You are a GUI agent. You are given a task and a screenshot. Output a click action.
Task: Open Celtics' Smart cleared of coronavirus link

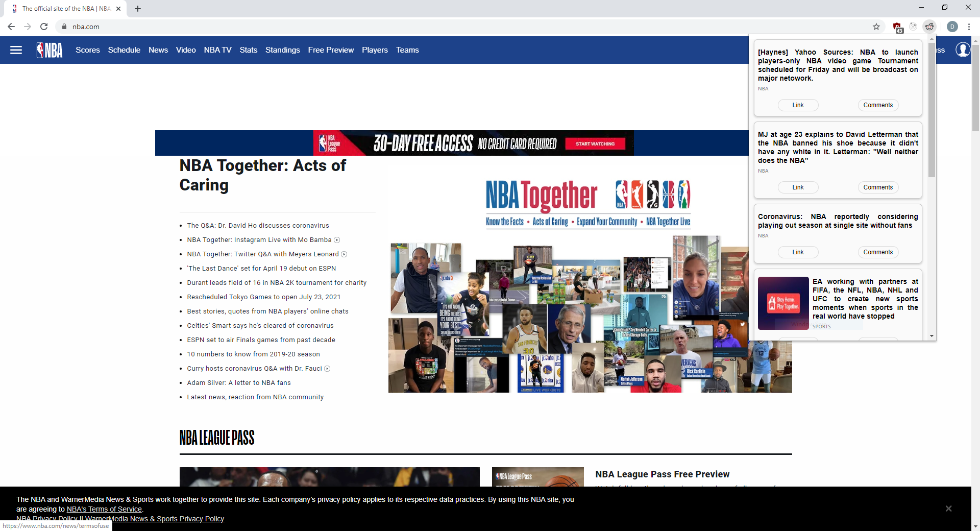click(260, 326)
